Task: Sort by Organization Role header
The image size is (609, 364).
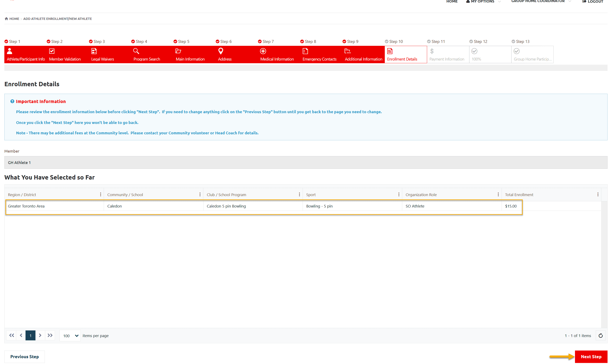Action: (x=421, y=194)
